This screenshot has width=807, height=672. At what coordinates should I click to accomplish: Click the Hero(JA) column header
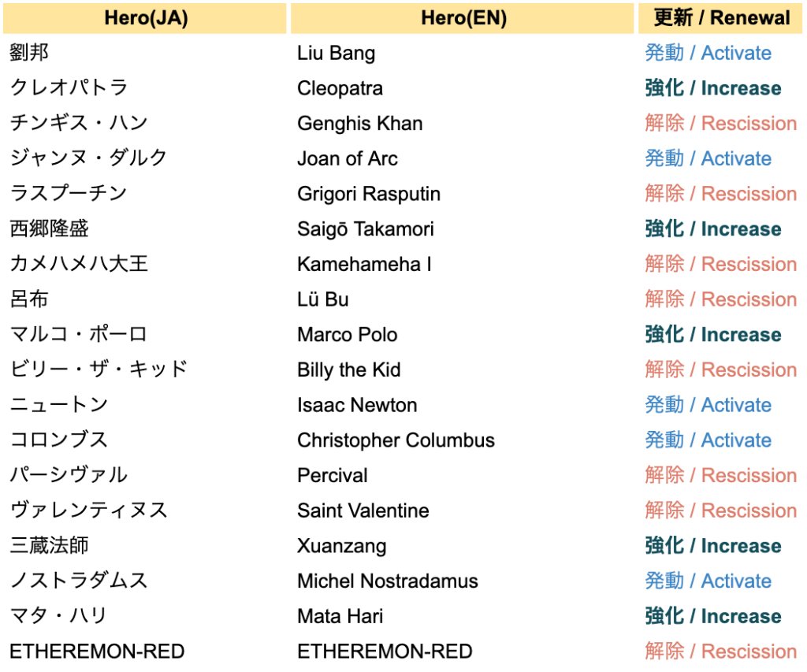click(x=146, y=18)
